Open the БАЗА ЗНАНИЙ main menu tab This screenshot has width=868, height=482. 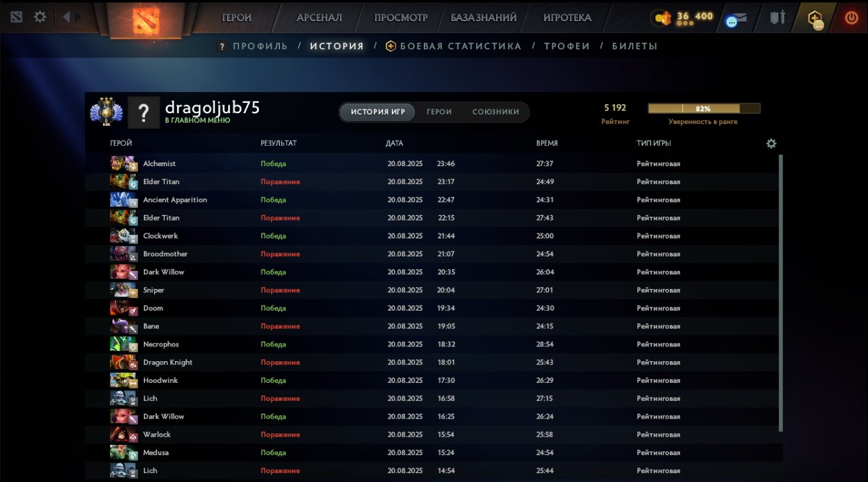click(483, 17)
